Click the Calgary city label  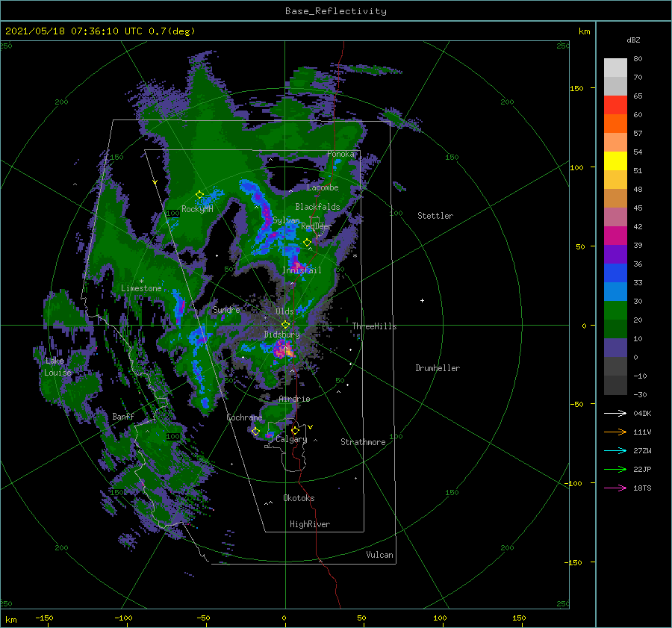click(291, 439)
